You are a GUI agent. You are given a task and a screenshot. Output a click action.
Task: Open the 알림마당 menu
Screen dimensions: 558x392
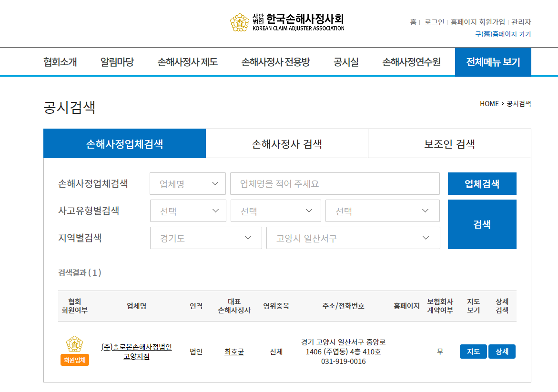coord(117,62)
